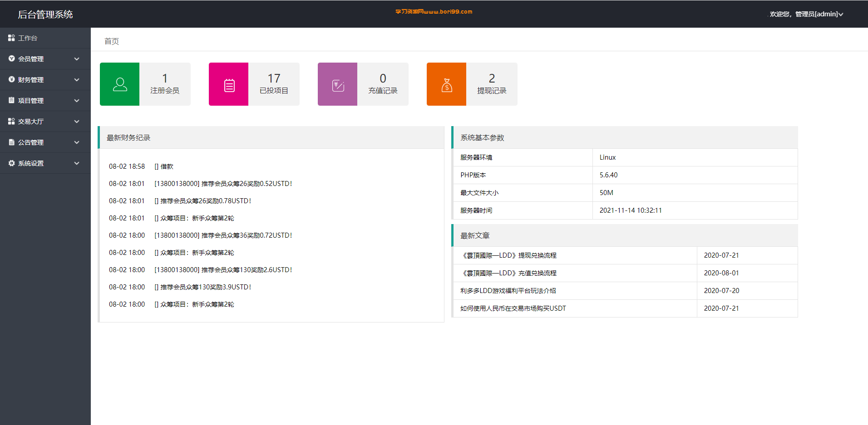Image resolution: width=868 pixels, height=425 pixels.
Task: Select the 首页 breadcrumb tab
Action: (112, 41)
